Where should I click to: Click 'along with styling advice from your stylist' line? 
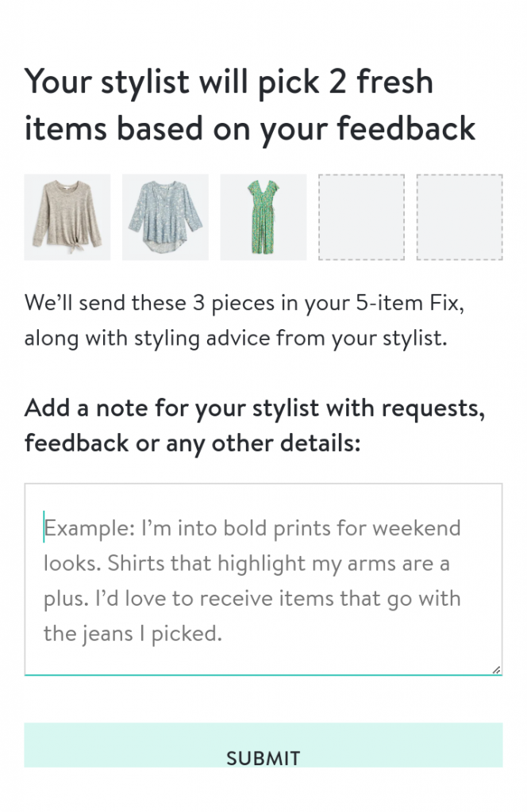(235, 338)
